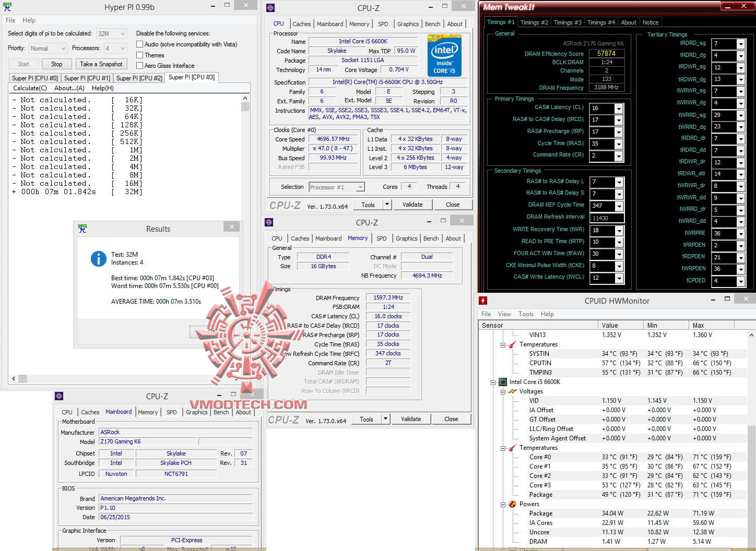
Task: Click the Hyper PI vertical scrollbar thumb
Action: click(245, 107)
